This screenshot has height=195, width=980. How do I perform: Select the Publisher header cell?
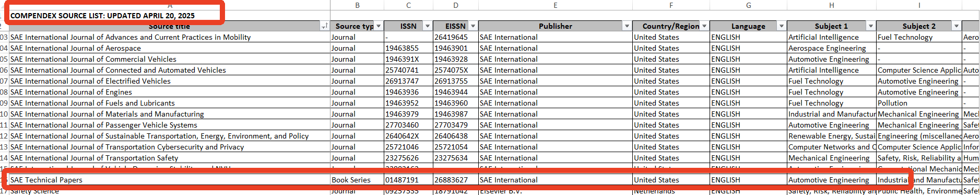[x=556, y=26]
